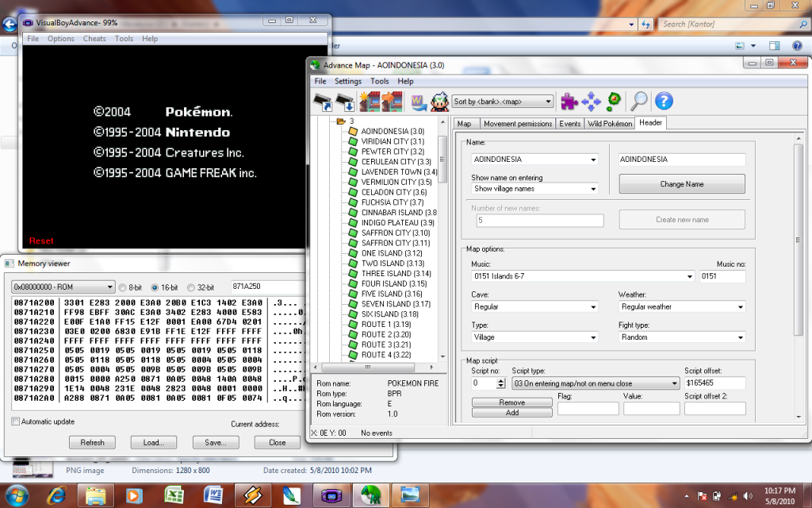The width and height of the screenshot is (812, 508).
Task: Click the explorer help question icon
Action: coord(797,45)
